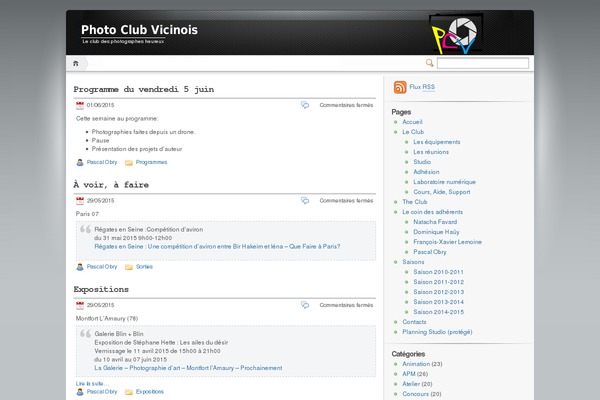600x400 pixels.
Task: Open the Photo Club Vicinois site title
Action: [x=139, y=30]
